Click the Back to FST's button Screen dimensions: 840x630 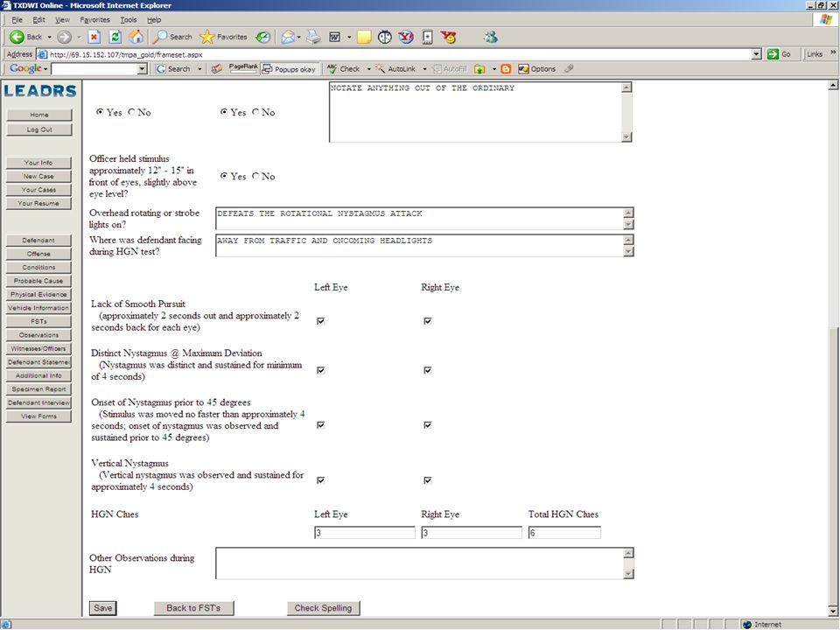(x=193, y=608)
